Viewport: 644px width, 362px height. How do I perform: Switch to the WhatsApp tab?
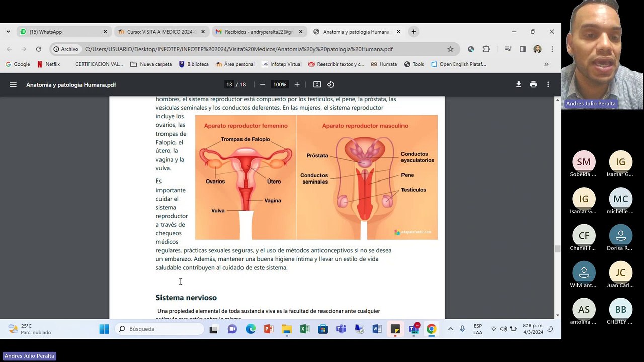pyautogui.click(x=63, y=32)
